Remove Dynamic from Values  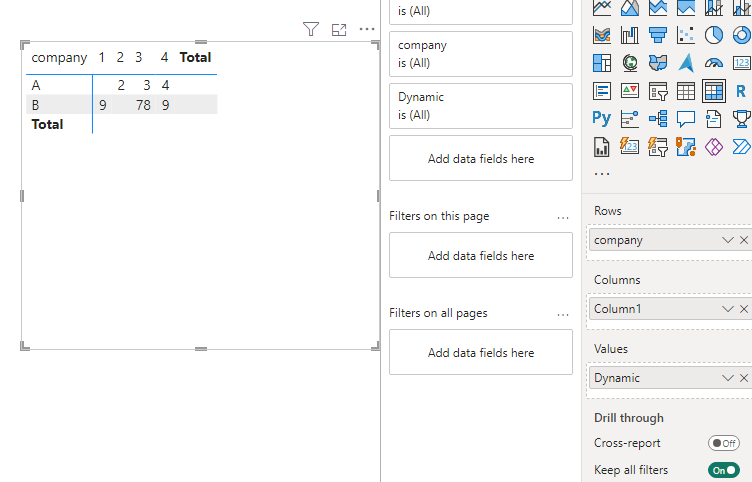[744, 378]
